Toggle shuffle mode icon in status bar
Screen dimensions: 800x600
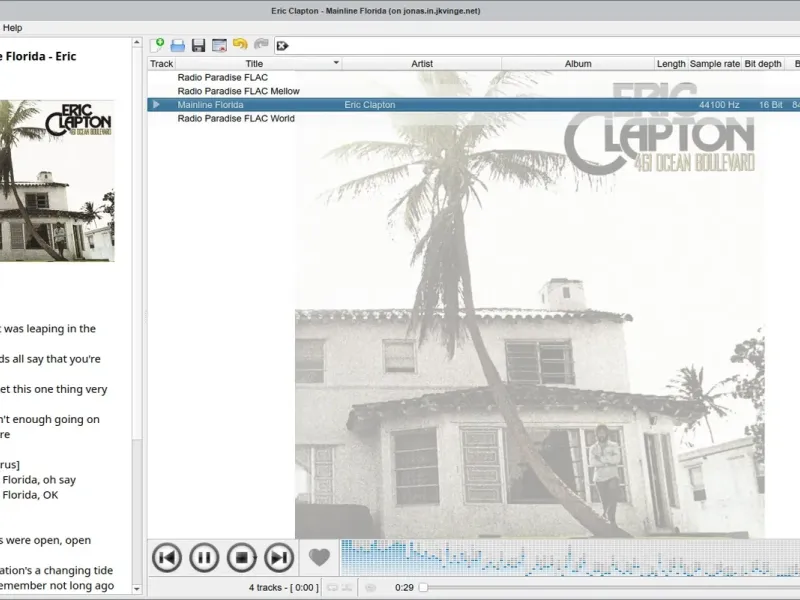click(346, 588)
